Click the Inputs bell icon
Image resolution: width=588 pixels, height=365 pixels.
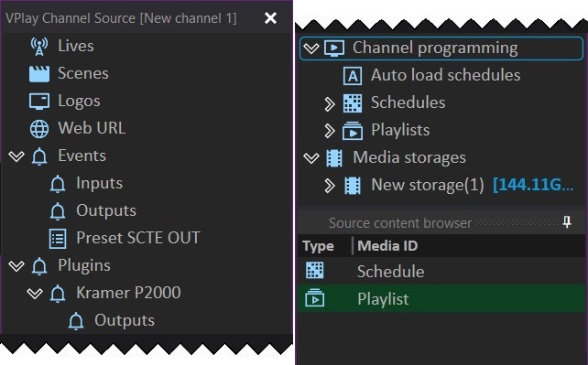pyautogui.click(x=58, y=184)
